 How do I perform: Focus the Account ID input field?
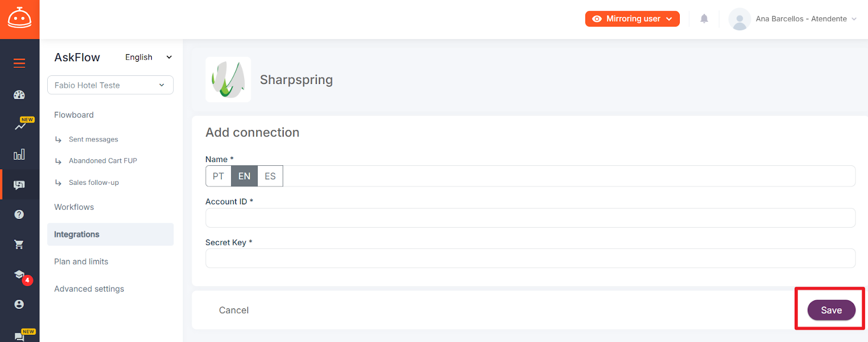[530, 218]
